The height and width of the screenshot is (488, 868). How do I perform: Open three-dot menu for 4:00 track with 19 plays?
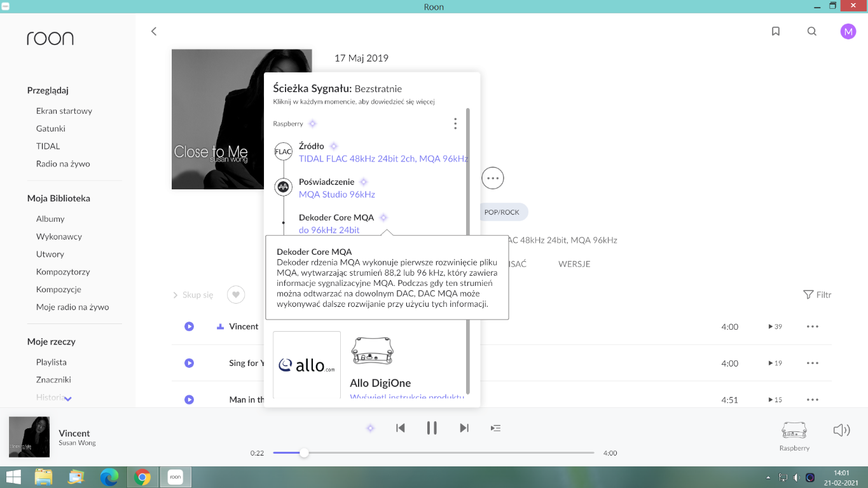pos(812,363)
